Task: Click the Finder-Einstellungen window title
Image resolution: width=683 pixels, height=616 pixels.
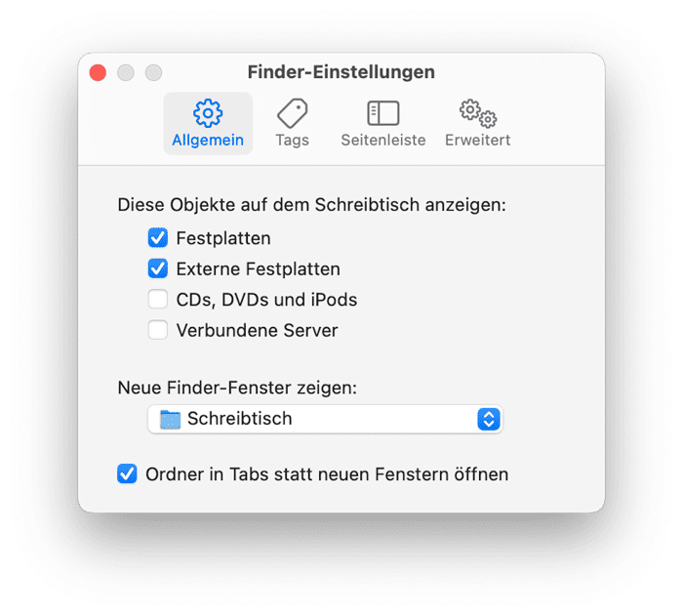Action: (341, 72)
